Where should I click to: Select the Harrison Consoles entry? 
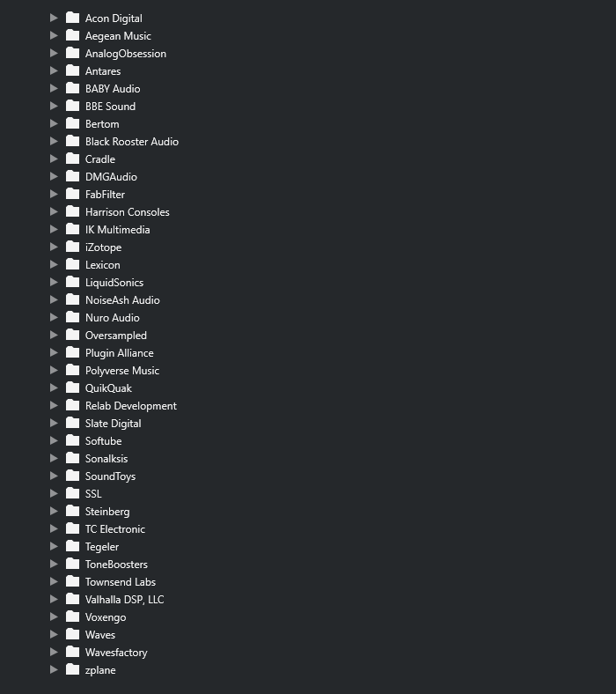coord(128,212)
